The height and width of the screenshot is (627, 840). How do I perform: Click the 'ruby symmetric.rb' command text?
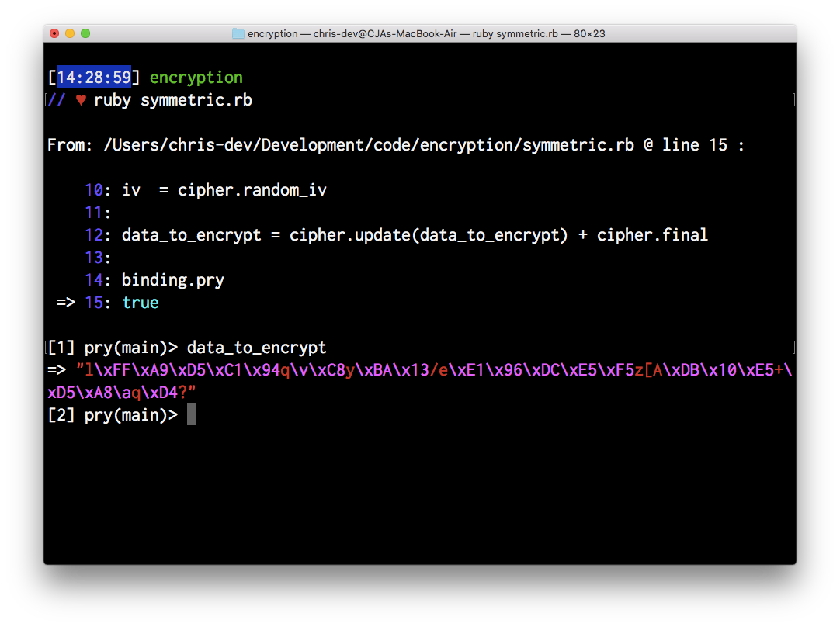click(173, 100)
